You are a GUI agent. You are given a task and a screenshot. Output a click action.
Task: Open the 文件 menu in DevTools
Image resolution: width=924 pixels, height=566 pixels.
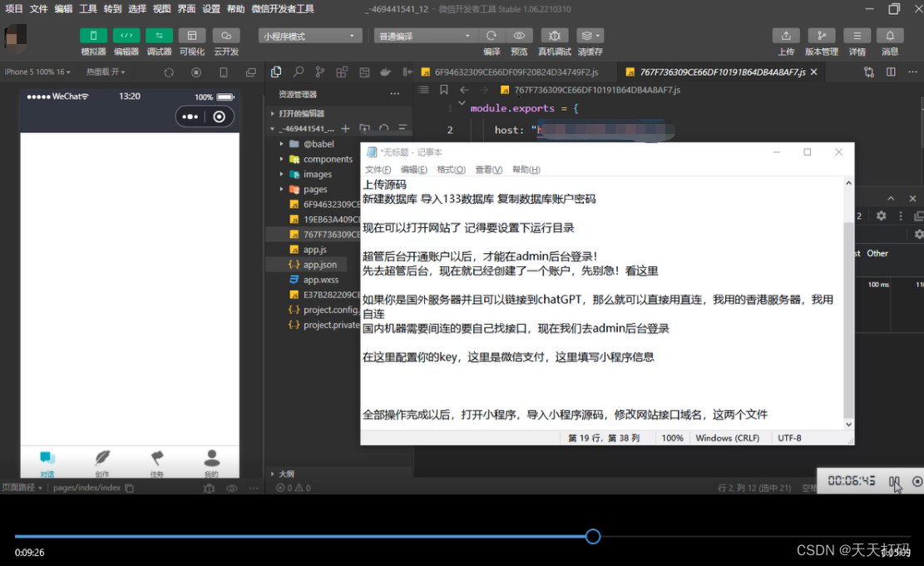[x=38, y=9]
